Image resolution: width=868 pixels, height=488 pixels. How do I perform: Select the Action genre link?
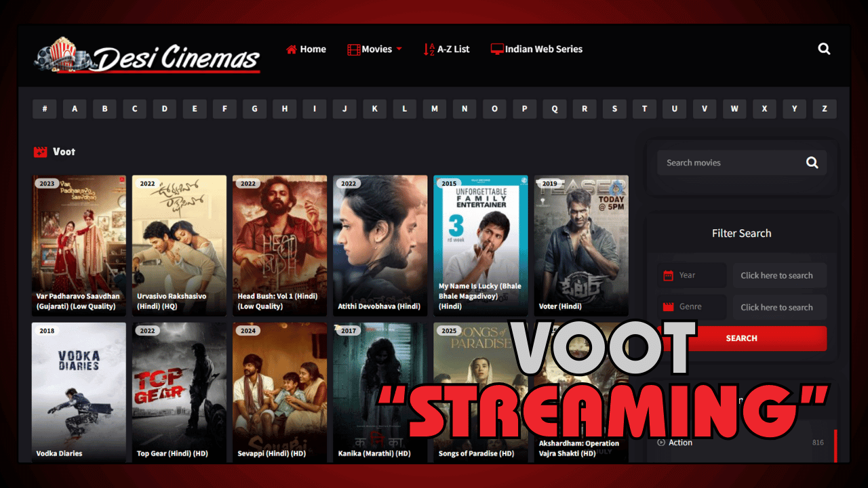pyautogui.click(x=680, y=443)
